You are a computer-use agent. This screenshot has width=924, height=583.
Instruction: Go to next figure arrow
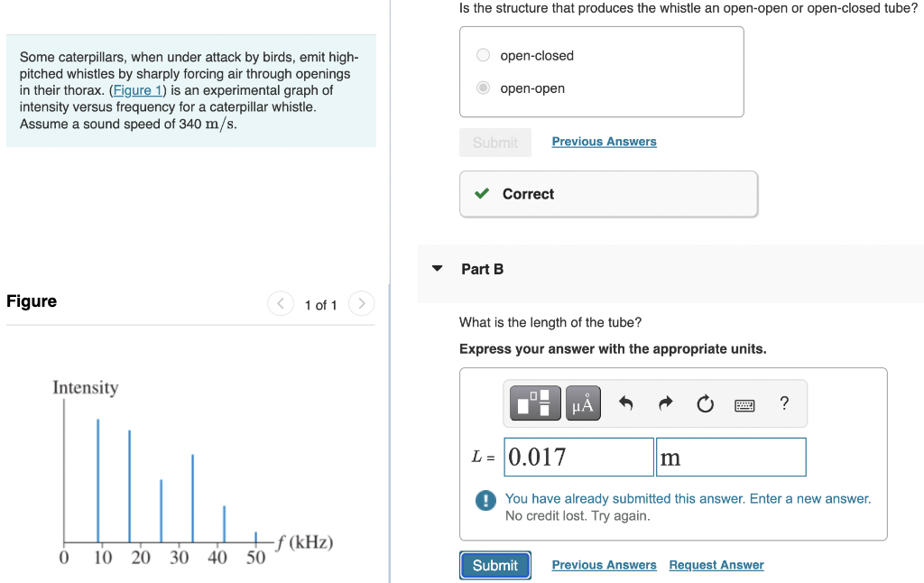click(x=361, y=303)
